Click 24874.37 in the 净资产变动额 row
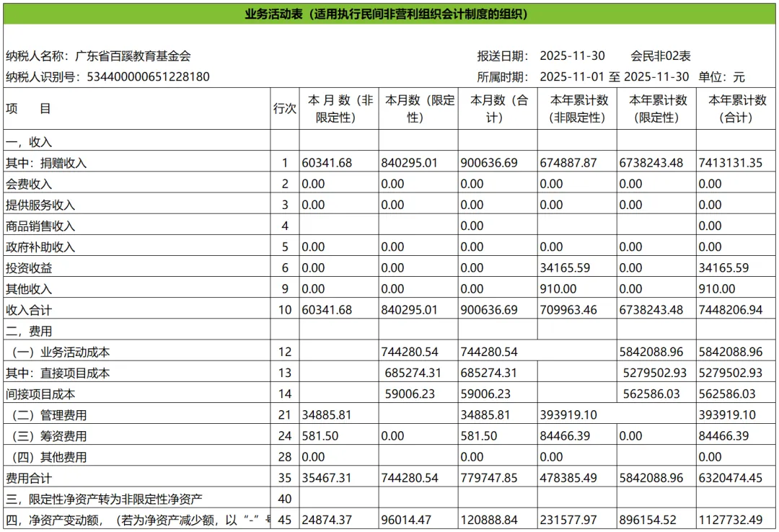 327,520
